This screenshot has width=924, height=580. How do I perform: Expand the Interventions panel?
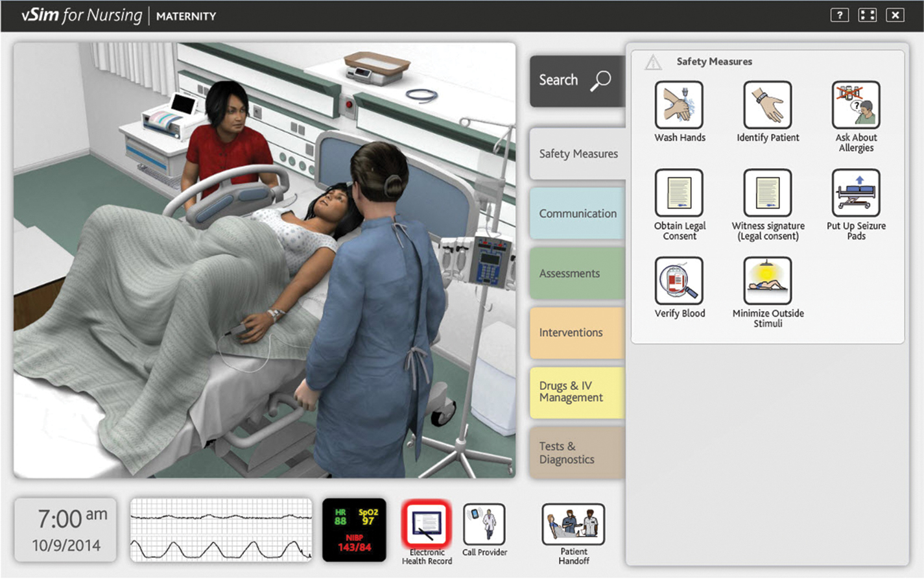click(578, 332)
